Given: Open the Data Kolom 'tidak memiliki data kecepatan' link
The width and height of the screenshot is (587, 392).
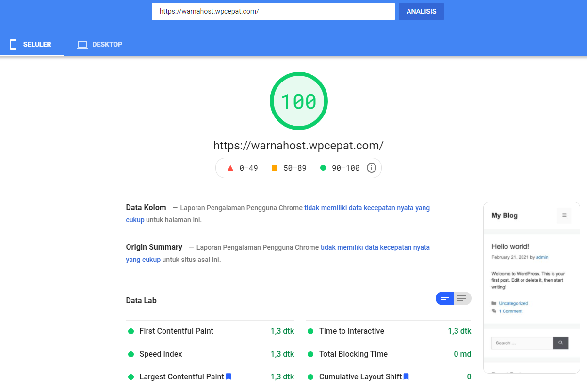Looking at the screenshot, I should coord(367,208).
